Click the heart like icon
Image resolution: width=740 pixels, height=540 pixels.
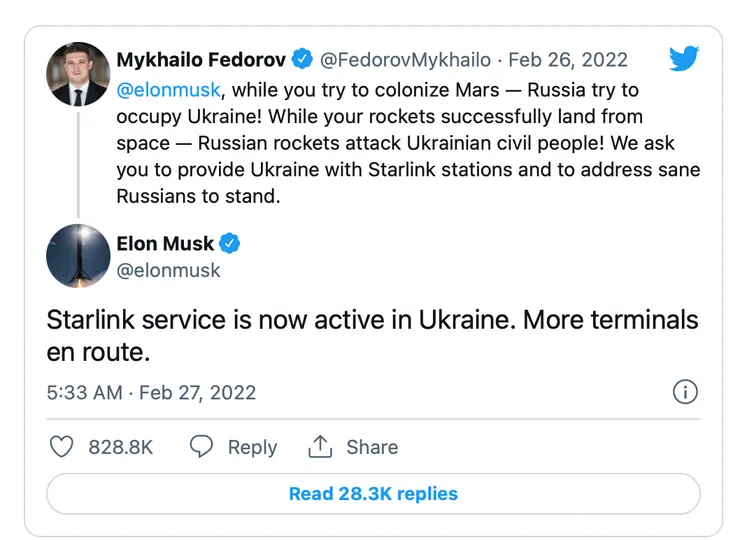(62, 447)
